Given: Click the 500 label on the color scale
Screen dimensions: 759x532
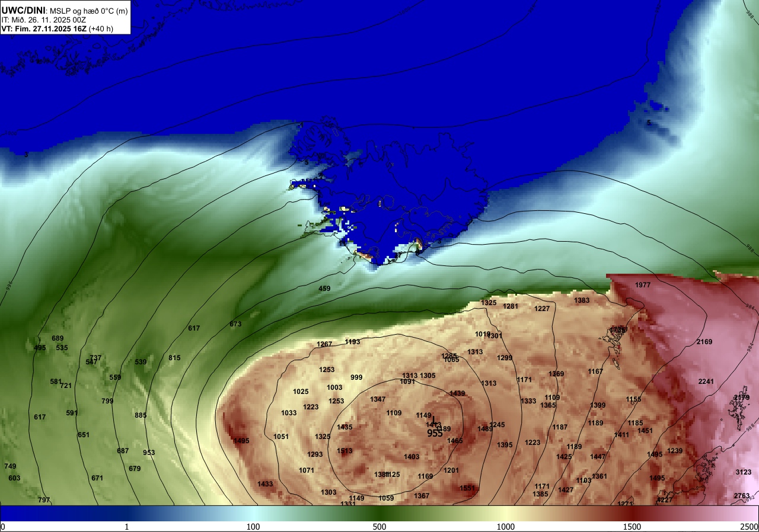Looking at the screenshot, I should [379, 527].
